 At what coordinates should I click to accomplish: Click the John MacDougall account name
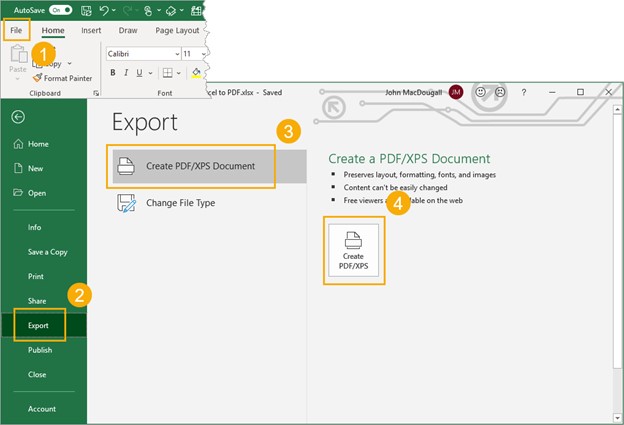(413, 92)
